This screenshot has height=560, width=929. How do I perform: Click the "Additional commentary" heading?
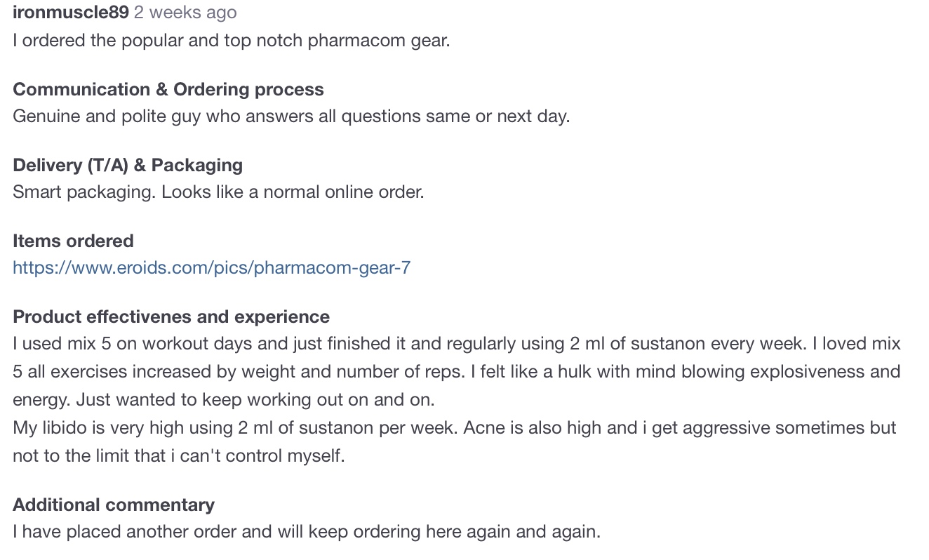[114, 505]
